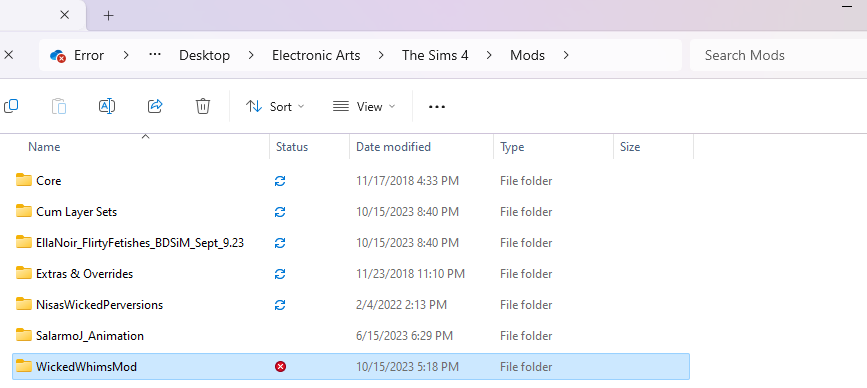Expand chevron after Mods breadcrumb
867x388 pixels.
[566, 55]
